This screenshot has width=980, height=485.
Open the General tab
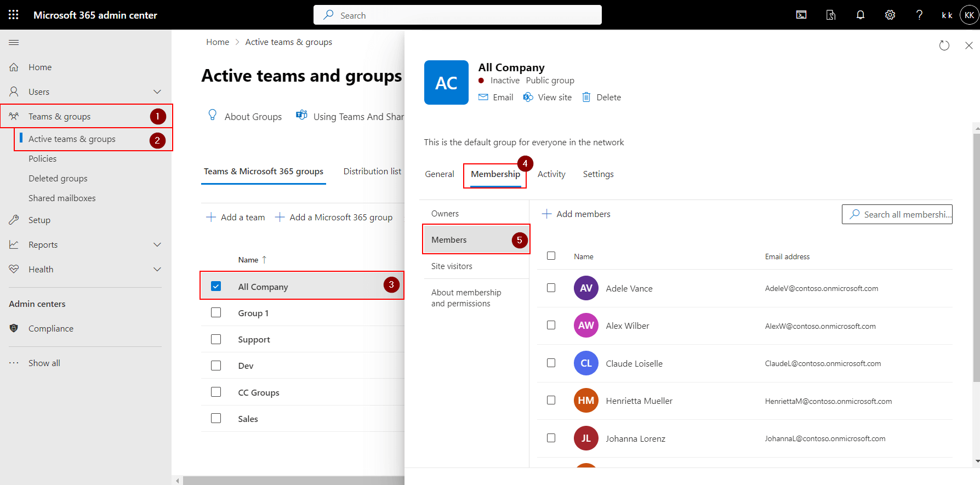pos(440,174)
